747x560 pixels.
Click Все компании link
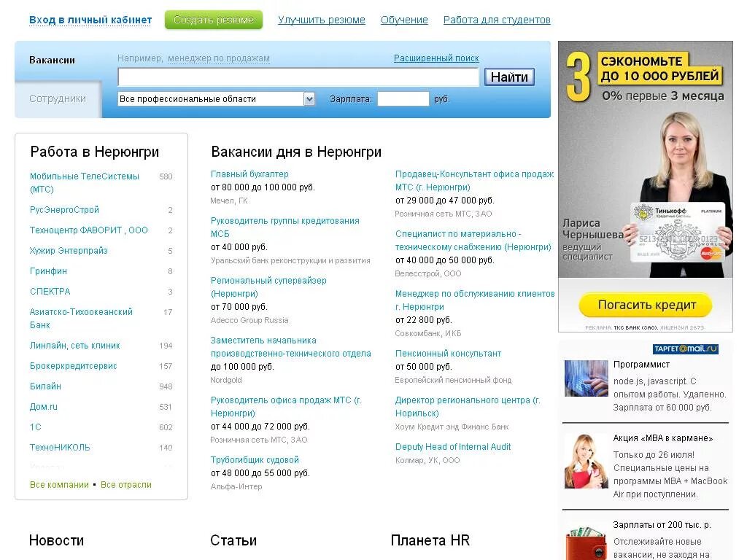click(59, 485)
